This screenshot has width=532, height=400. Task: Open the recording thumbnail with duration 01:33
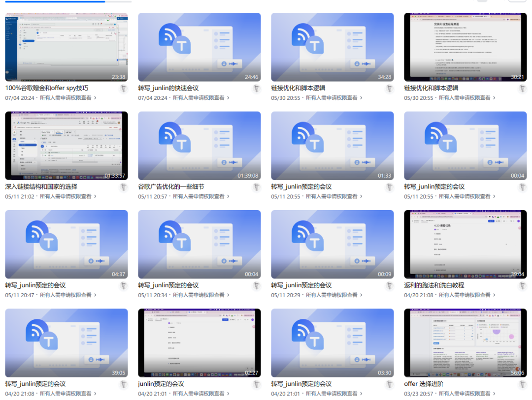[332, 146]
